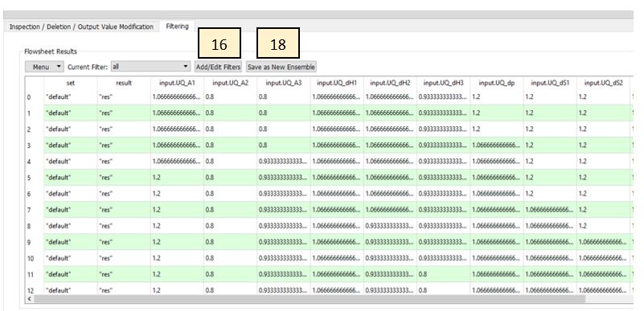Click the 0.8 value under input.UQ_A3 in row 1

pos(283,113)
